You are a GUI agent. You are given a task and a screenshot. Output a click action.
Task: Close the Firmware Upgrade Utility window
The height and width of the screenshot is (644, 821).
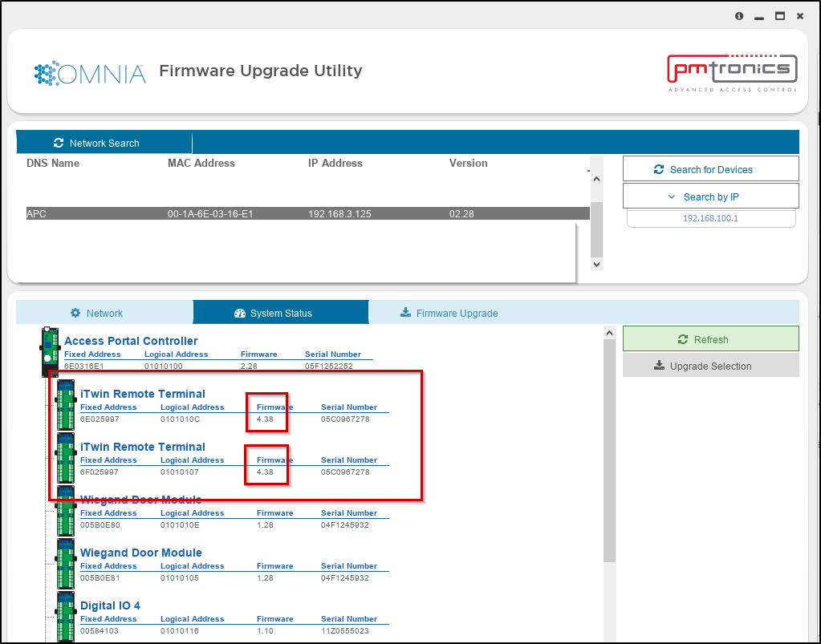point(799,16)
